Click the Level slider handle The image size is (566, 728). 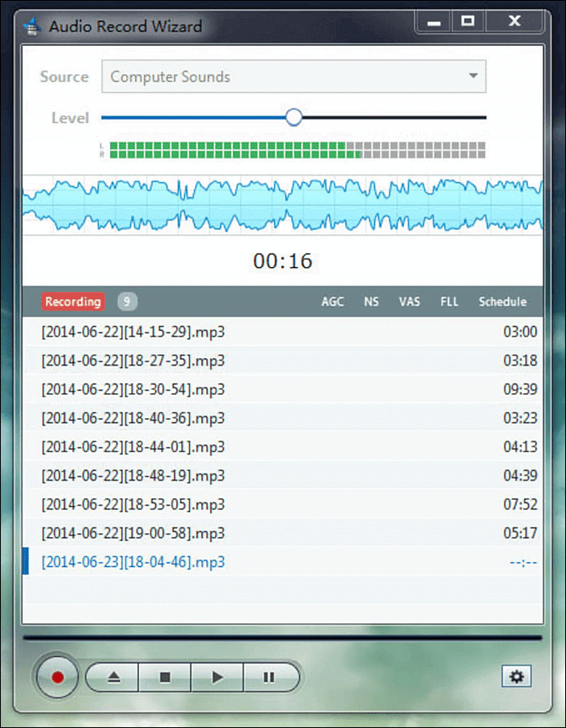coord(294,117)
